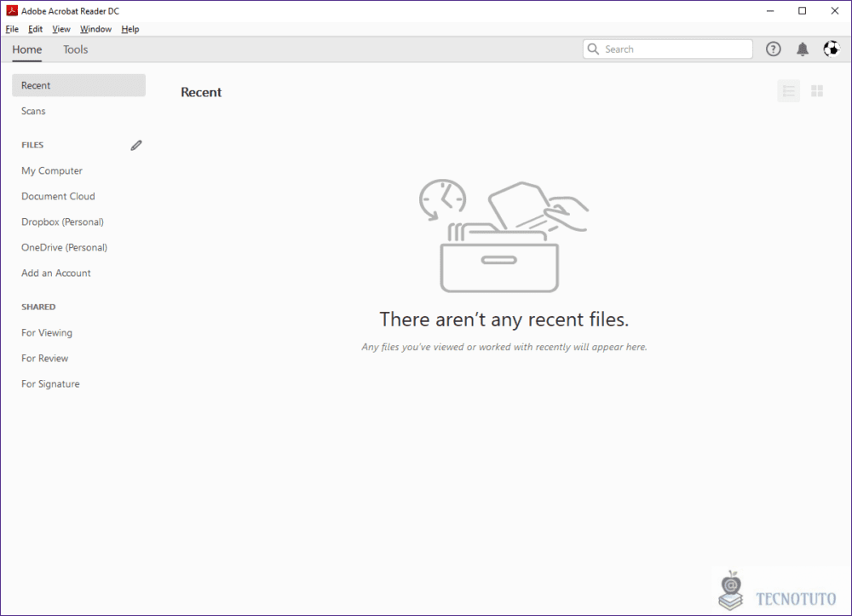Show files shared For Viewing
Viewport: 852px width, 616px height.
[x=47, y=332]
